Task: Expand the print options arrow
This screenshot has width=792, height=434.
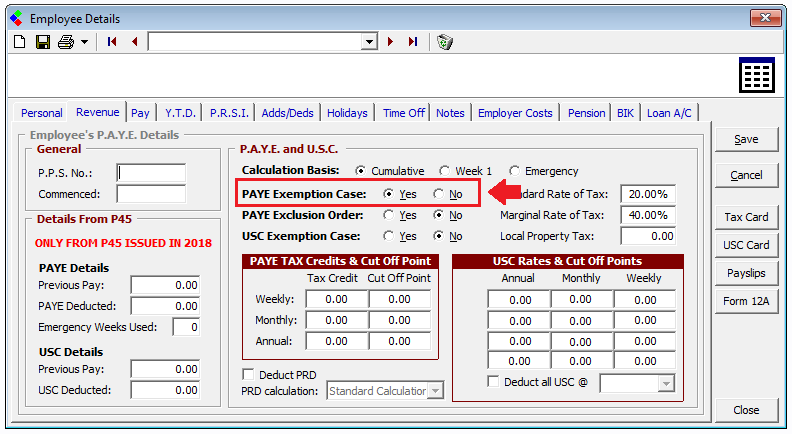Action: (x=84, y=42)
